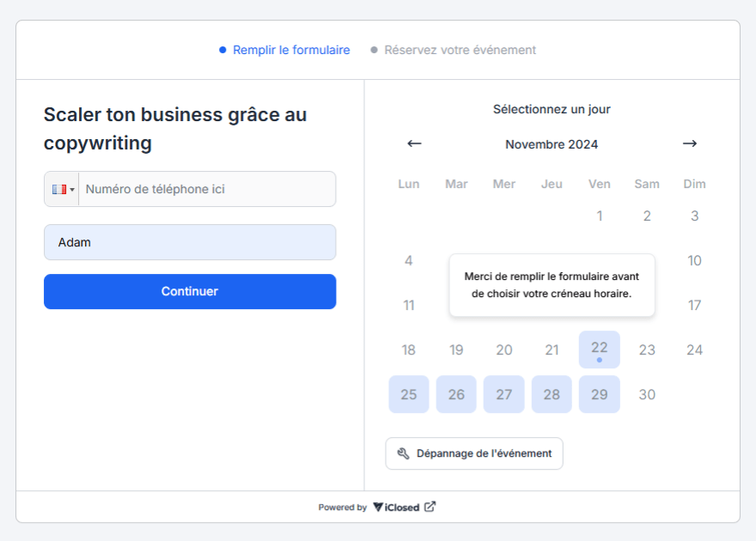Focus the phone number input field

(x=206, y=189)
